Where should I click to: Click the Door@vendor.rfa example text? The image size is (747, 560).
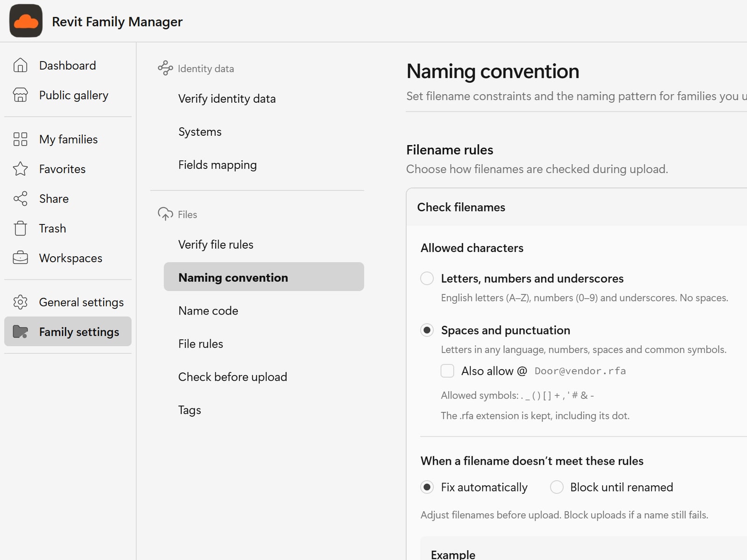(580, 371)
